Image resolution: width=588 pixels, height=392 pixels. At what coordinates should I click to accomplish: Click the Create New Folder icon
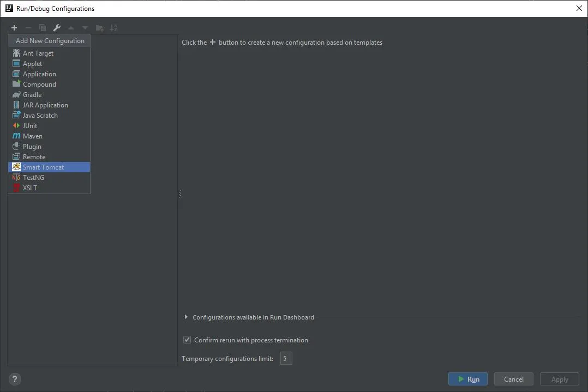[x=100, y=28]
